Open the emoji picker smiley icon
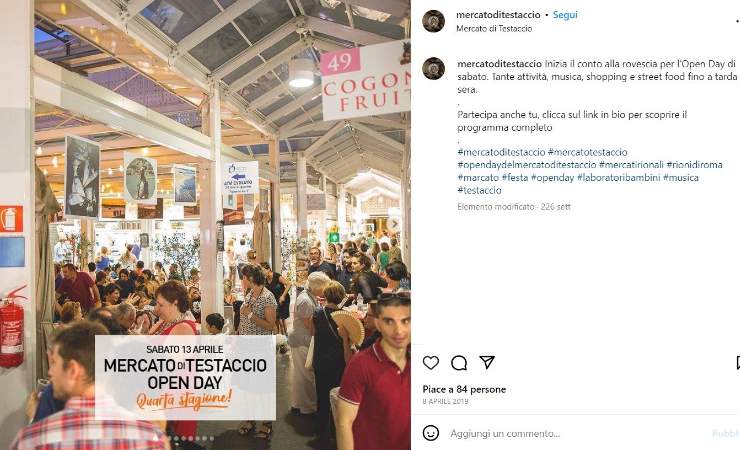Image resolution: width=740 pixels, height=450 pixels. click(x=430, y=433)
